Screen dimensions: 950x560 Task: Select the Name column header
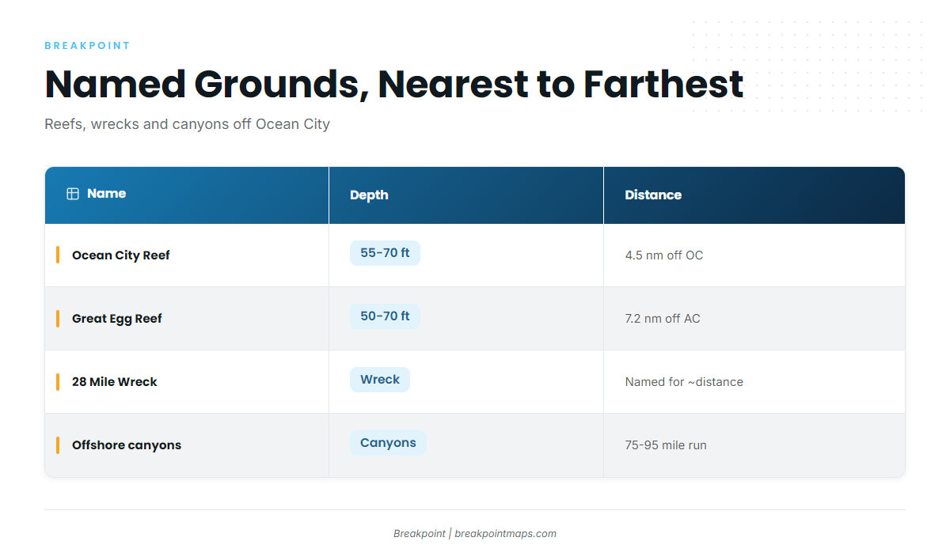(187, 195)
